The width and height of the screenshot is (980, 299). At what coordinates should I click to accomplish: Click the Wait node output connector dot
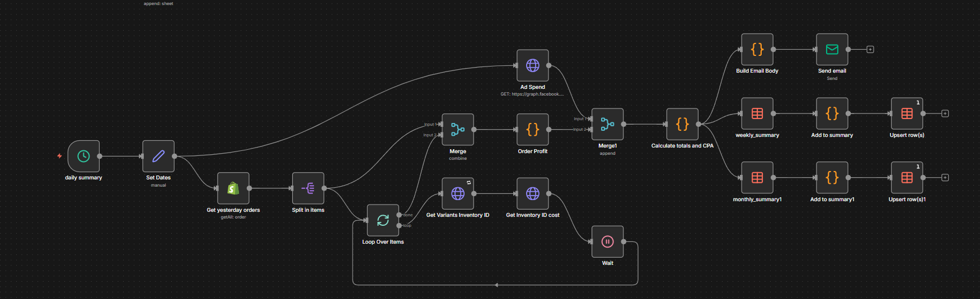(x=624, y=241)
